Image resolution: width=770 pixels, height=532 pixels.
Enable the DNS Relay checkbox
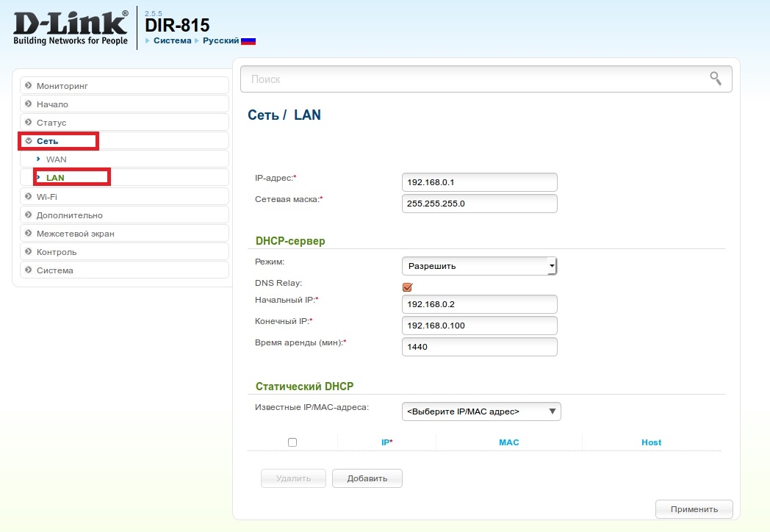(406, 287)
